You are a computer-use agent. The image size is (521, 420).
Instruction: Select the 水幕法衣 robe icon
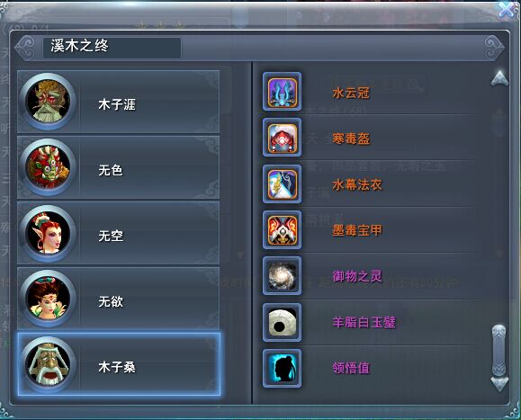click(x=283, y=184)
